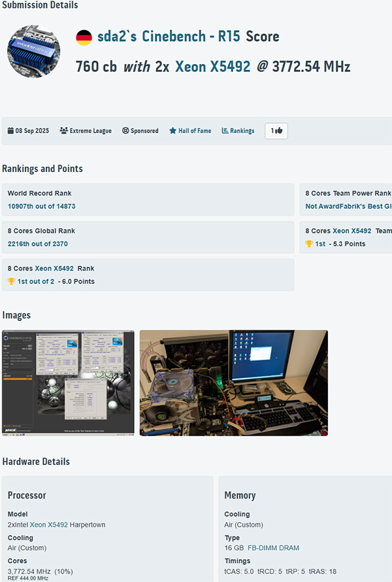Click the trophy icon beside 1st out of 2
This screenshot has height=582, width=392.
coord(12,281)
